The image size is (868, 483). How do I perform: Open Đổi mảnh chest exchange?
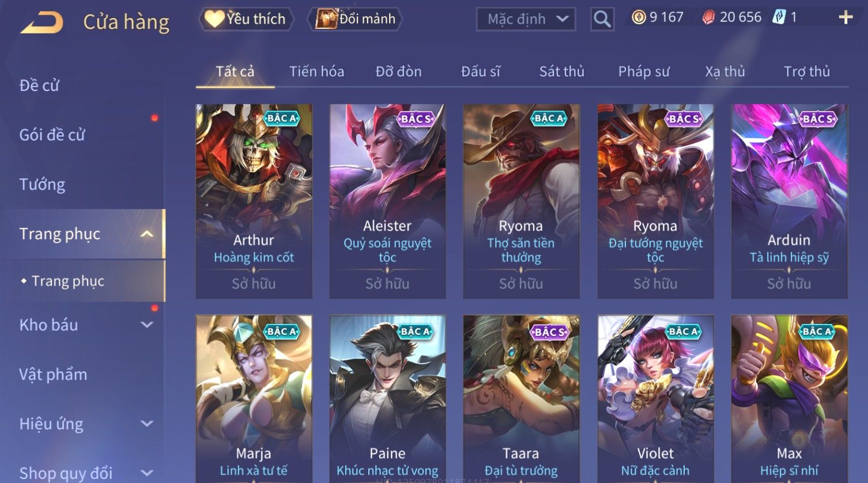pyautogui.click(x=356, y=19)
